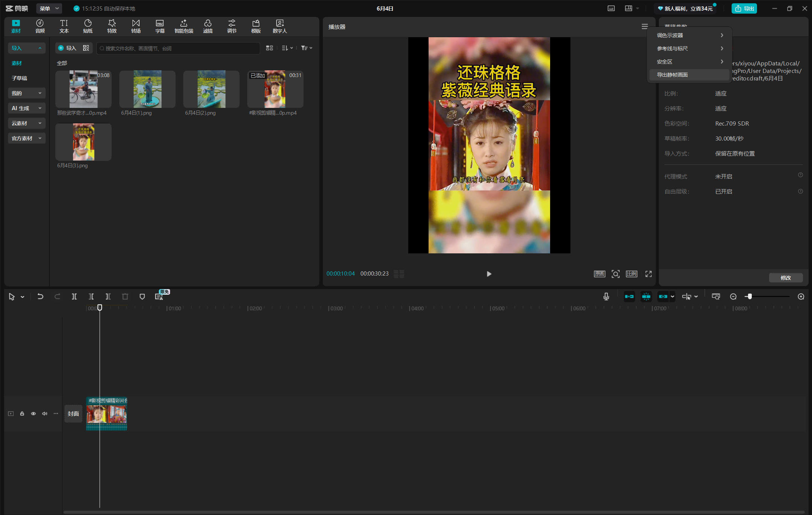The height and width of the screenshot is (515, 812).
Task: Click the microphone record voiceover icon
Action: point(606,297)
